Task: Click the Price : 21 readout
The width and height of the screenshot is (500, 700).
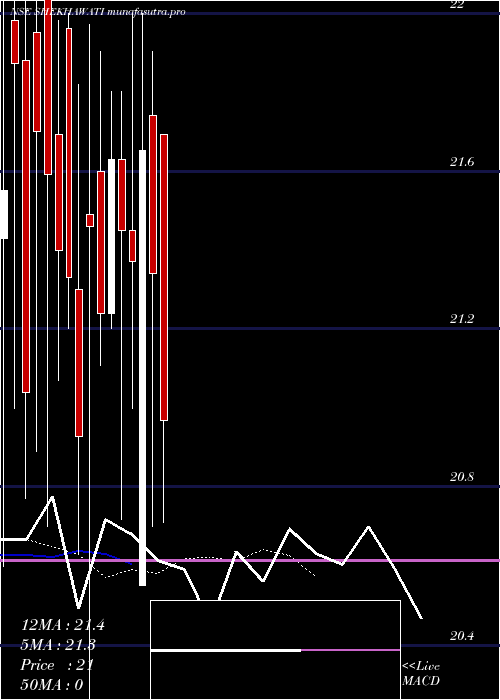Action: 57,665
